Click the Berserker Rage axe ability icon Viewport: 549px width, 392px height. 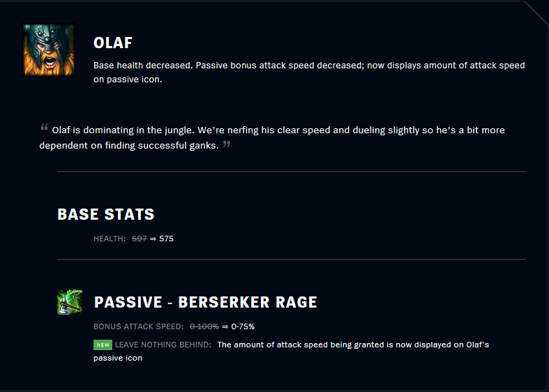[x=70, y=302]
